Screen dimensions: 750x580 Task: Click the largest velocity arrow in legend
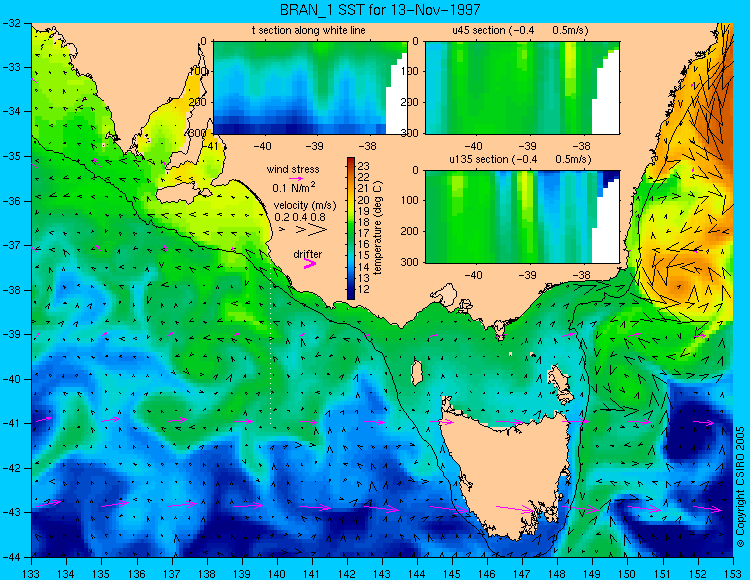pos(318,230)
